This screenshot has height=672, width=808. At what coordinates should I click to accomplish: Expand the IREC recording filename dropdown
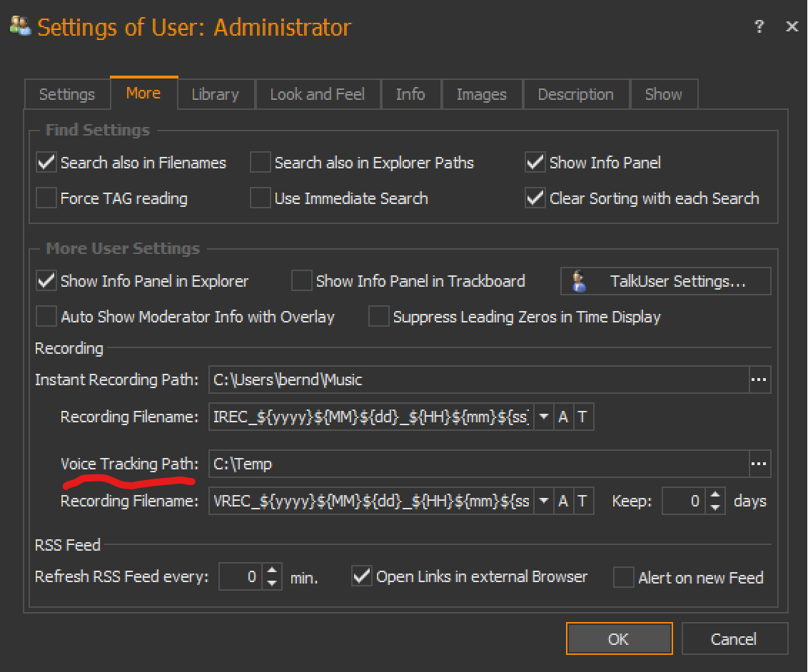tap(544, 417)
